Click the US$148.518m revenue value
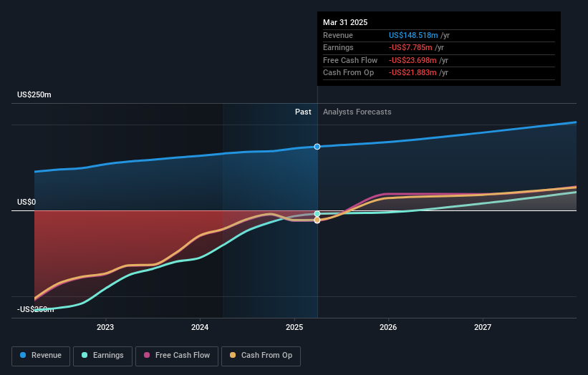This screenshot has width=588, height=375. [x=413, y=35]
